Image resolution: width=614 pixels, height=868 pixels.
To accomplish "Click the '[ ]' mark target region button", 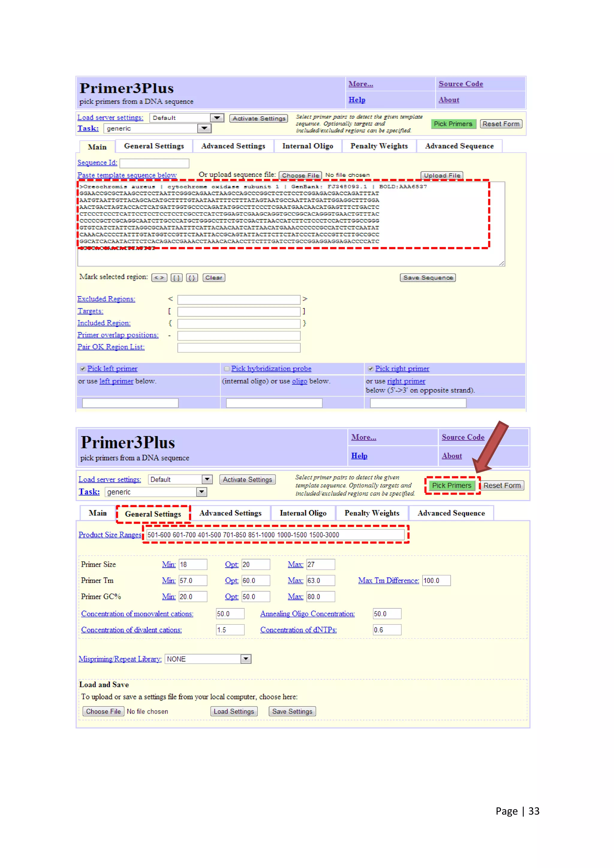I will coord(176,278).
